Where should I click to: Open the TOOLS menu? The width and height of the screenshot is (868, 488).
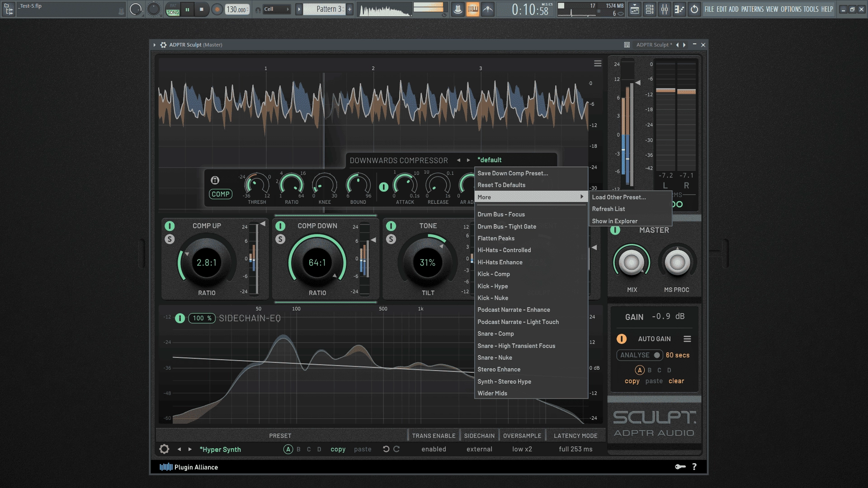coord(811,9)
